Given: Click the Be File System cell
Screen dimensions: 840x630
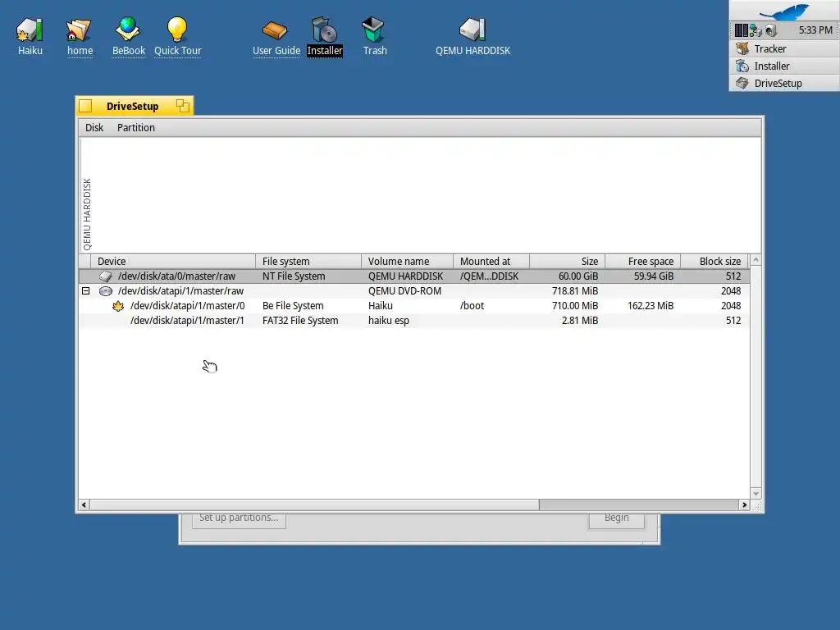Looking at the screenshot, I should (x=293, y=306).
